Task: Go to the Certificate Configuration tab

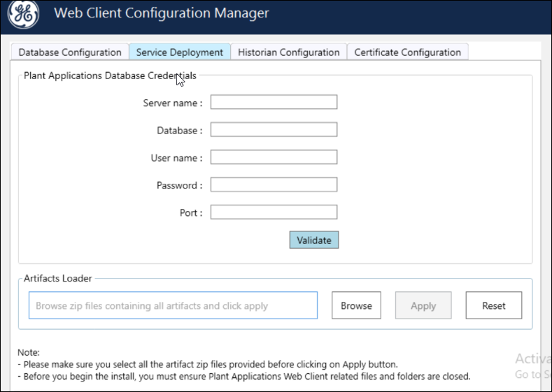Action: click(408, 52)
